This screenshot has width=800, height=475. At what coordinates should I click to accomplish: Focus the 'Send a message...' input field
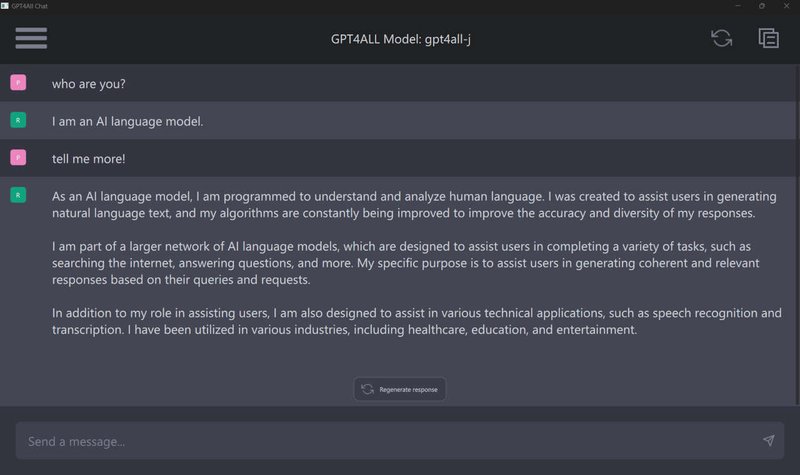click(399, 441)
